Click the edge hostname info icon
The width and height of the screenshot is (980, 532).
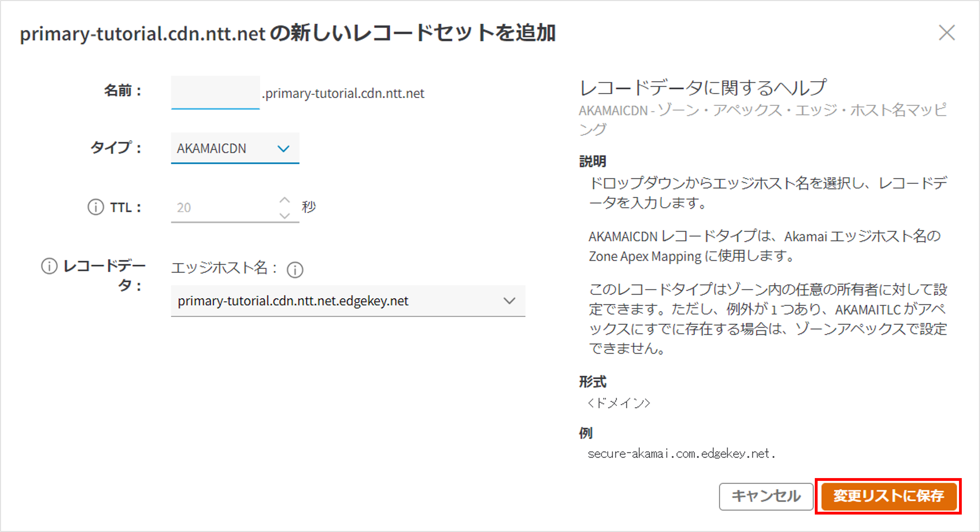tap(295, 270)
